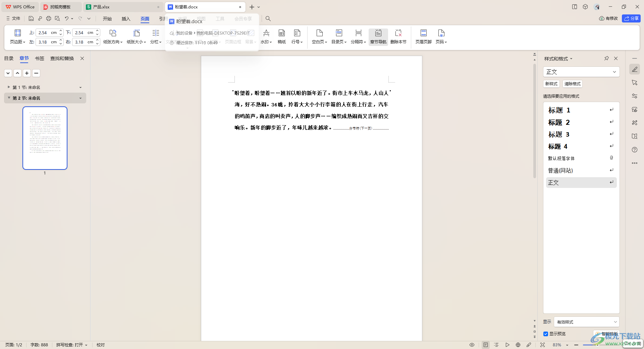Open 纸张方向 paper orientation options
The height and width of the screenshot is (349, 644).
click(113, 37)
